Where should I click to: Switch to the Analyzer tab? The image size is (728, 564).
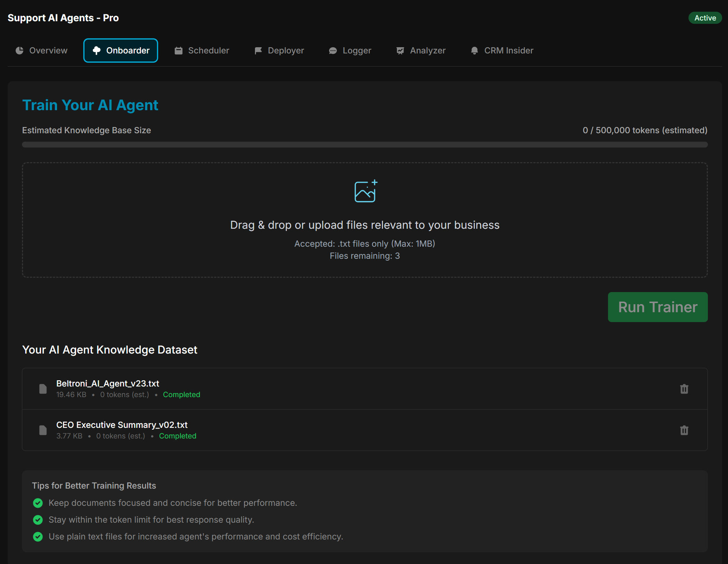421,51
